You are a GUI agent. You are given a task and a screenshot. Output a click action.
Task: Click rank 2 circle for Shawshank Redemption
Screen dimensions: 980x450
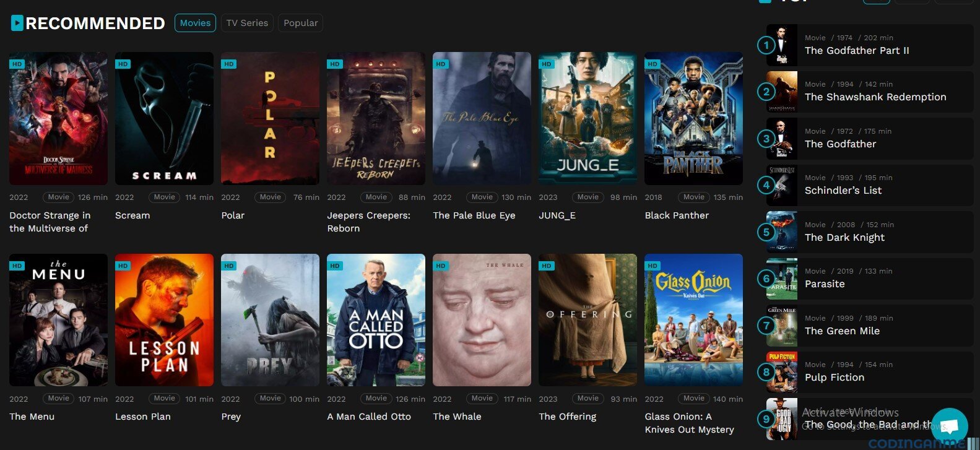pyautogui.click(x=766, y=92)
